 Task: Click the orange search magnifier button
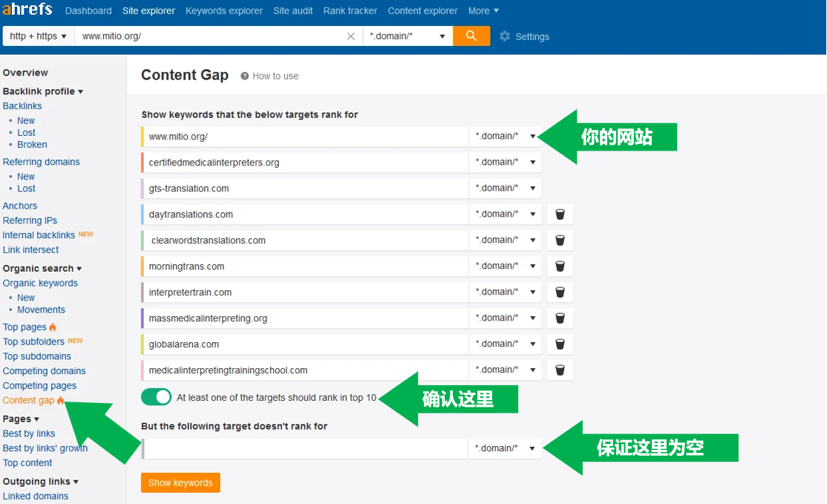pyautogui.click(x=471, y=36)
